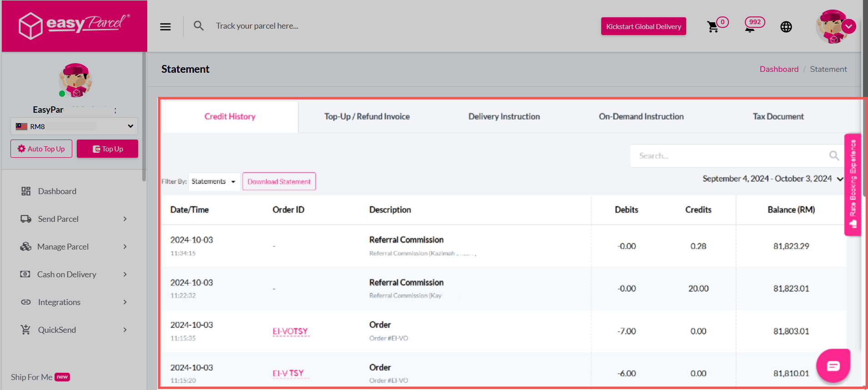
Task: Click the magnifier icon in statement search
Action: (834, 156)
